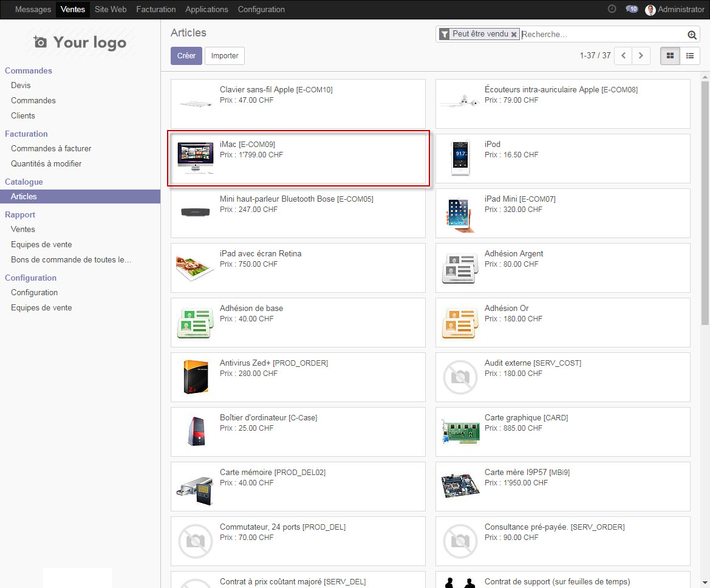Click the funnel filter icon
The height and width of the screenshot is (588, 710).
point(445,35)
